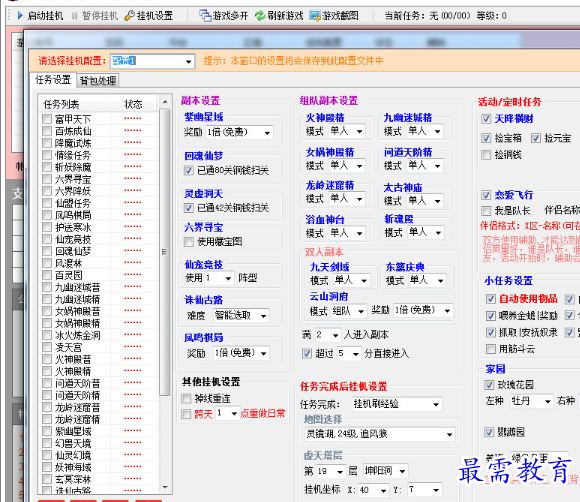The image size is (580, 502).
Task: Click 刷新游戏 refresh icon
Action: tap(260, 16)
